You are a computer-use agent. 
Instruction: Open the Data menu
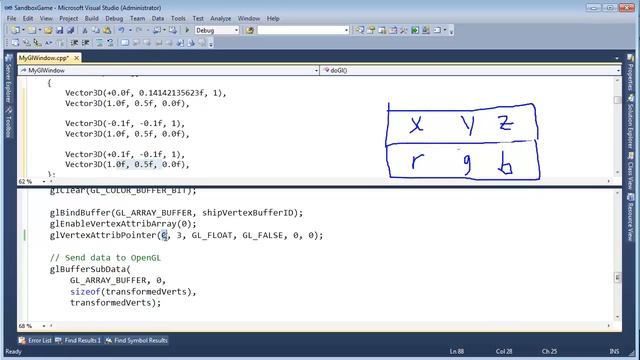pyautogui.click(x=158, y=18)
